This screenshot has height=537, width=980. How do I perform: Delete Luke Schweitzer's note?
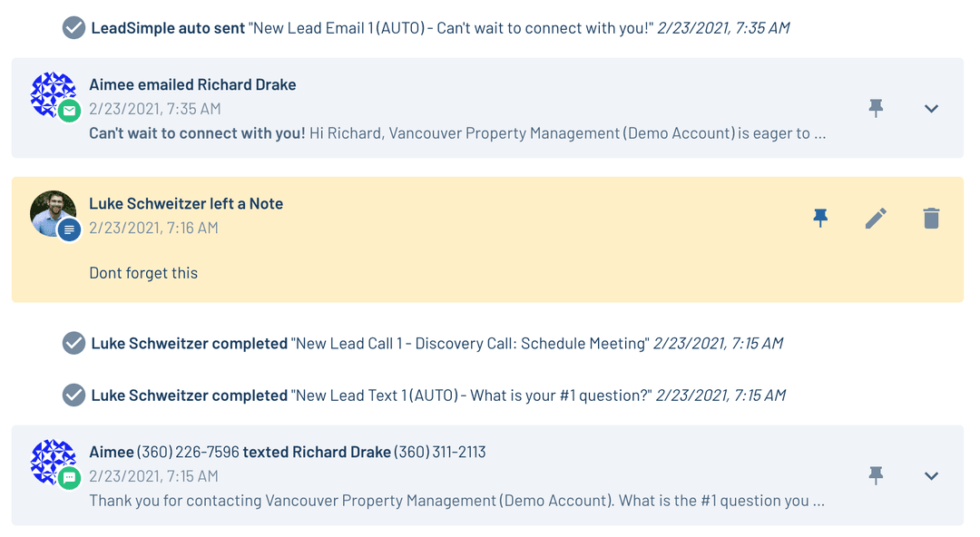click(931, 218)
